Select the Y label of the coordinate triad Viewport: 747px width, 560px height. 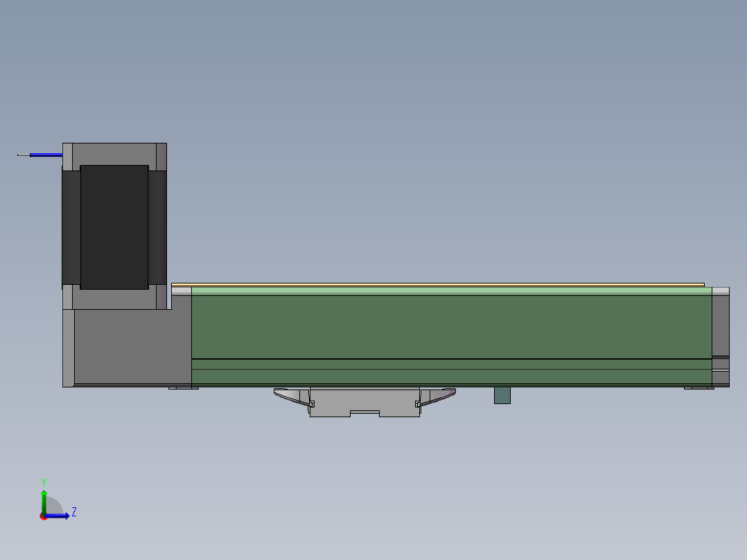coord(44,480)
